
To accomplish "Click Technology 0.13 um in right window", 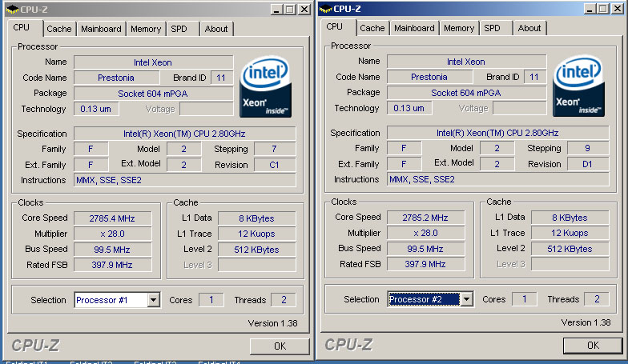I will (409, 108).
